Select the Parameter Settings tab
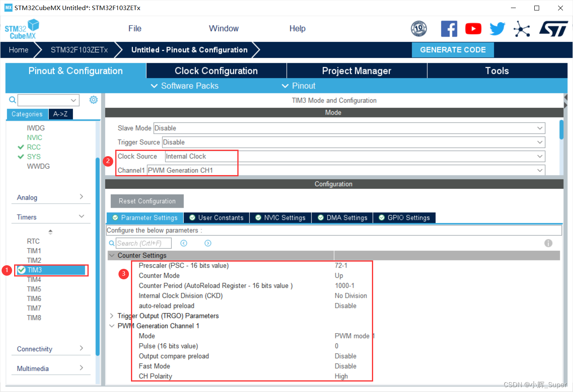This screenshot has width=573, height=392. pyautogui.click(x=145, y=218)
